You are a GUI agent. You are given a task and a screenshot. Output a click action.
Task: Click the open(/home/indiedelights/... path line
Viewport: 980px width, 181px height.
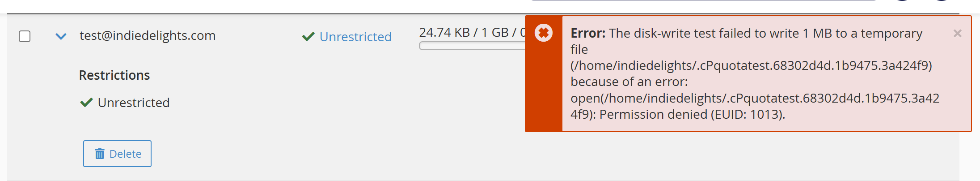click(755, 98)
